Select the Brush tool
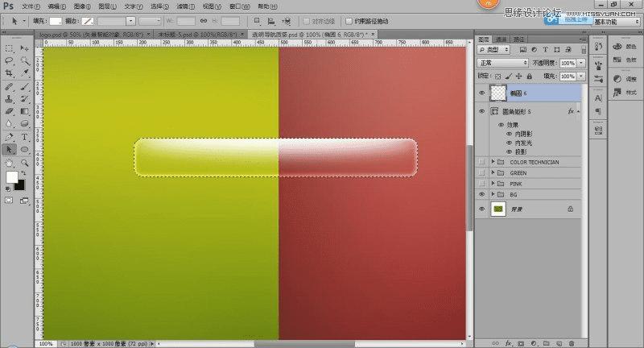 [x=25, y=87]
